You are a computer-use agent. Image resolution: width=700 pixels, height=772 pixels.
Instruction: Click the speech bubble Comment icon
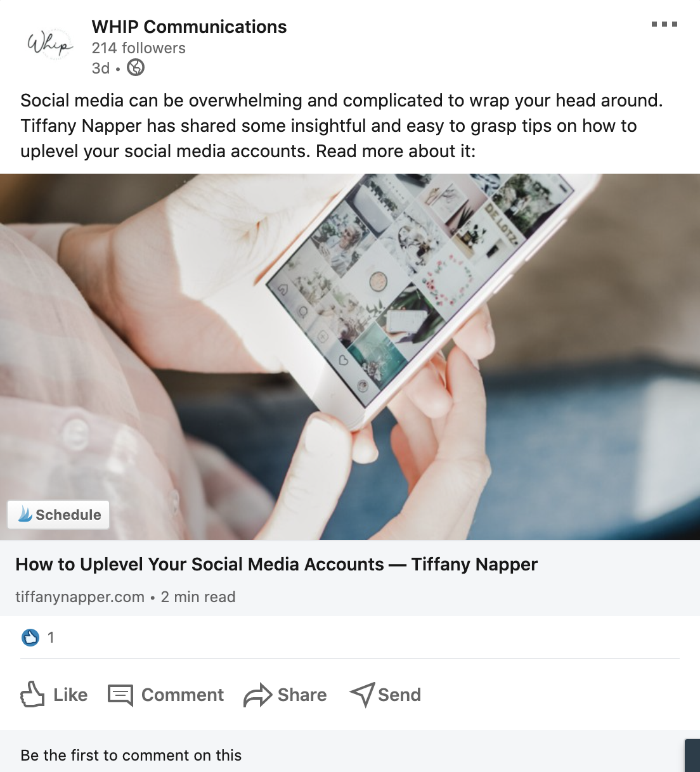pos(120,695)
